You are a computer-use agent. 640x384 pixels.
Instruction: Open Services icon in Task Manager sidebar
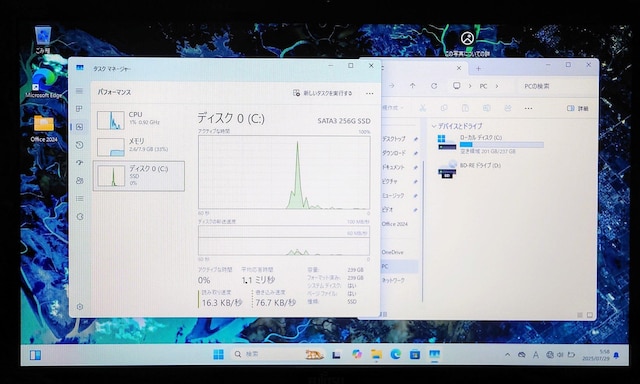coord(80,216)
